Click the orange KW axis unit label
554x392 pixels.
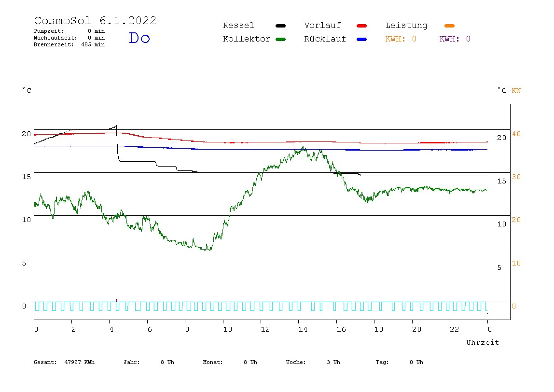[516, 90]
